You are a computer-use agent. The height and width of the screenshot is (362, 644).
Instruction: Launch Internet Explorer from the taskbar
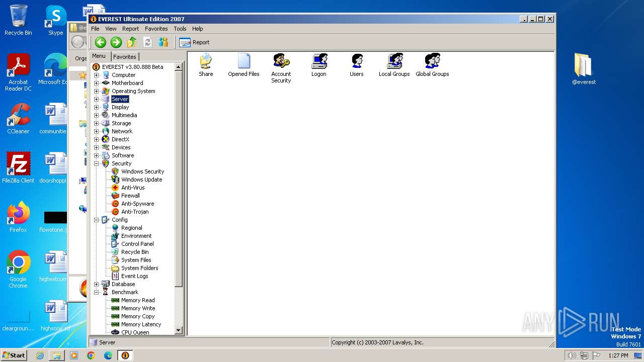[40, 355]
